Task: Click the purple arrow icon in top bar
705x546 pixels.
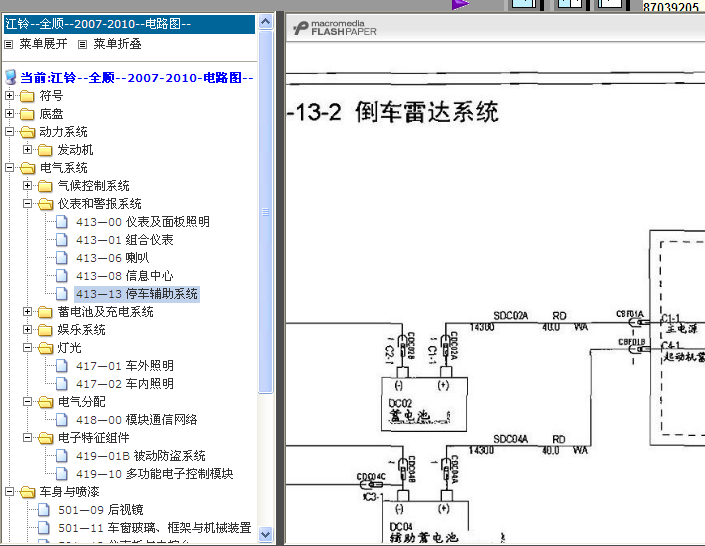Action: [460, 4]
